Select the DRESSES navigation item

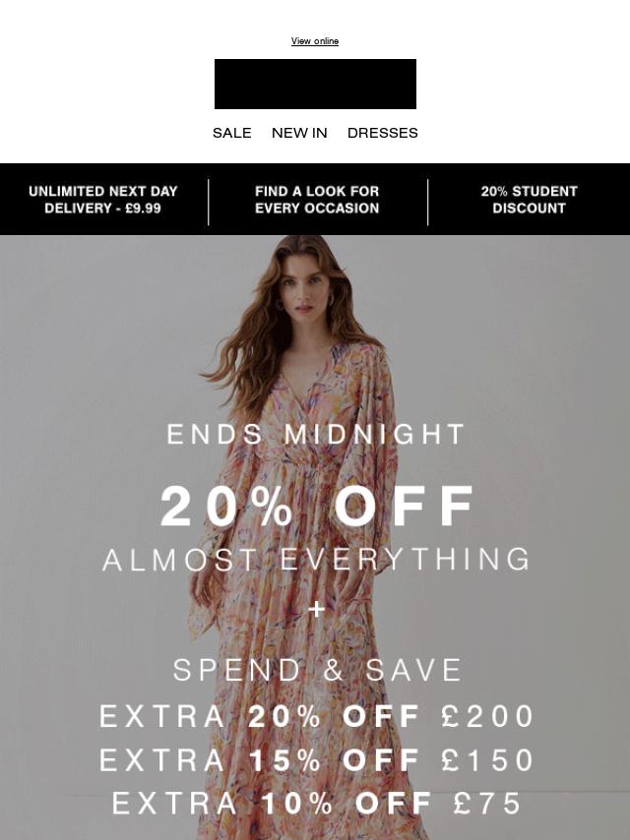[x=382, y=133]
